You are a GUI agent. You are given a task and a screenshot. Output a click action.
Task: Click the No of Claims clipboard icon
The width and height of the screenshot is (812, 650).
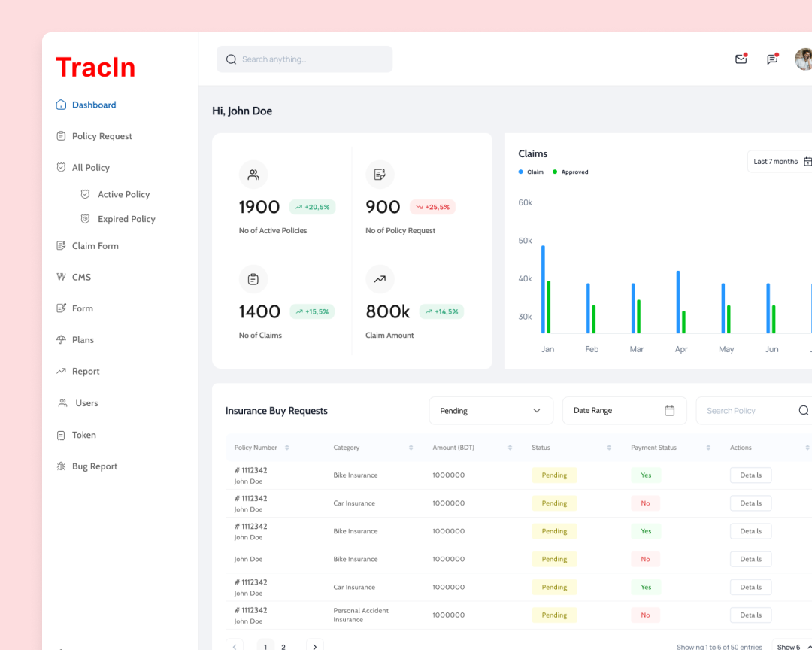pos(253,279)
